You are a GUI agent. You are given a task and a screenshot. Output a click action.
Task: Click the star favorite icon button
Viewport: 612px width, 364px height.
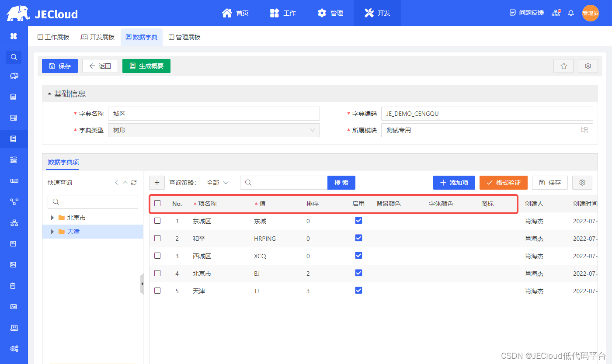pyautogui.click(x=563, y=66)
